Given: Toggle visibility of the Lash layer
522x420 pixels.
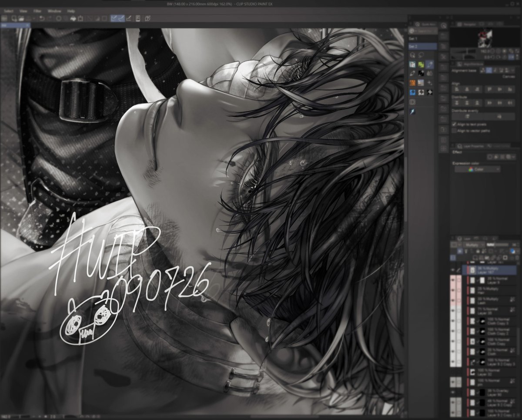Looking at the screenshot, I should click(453, 300).
